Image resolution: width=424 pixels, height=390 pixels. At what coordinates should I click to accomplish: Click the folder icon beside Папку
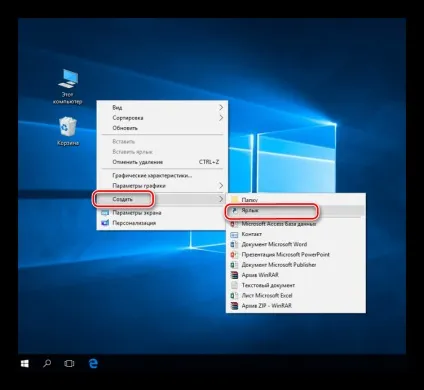point(235,199)
